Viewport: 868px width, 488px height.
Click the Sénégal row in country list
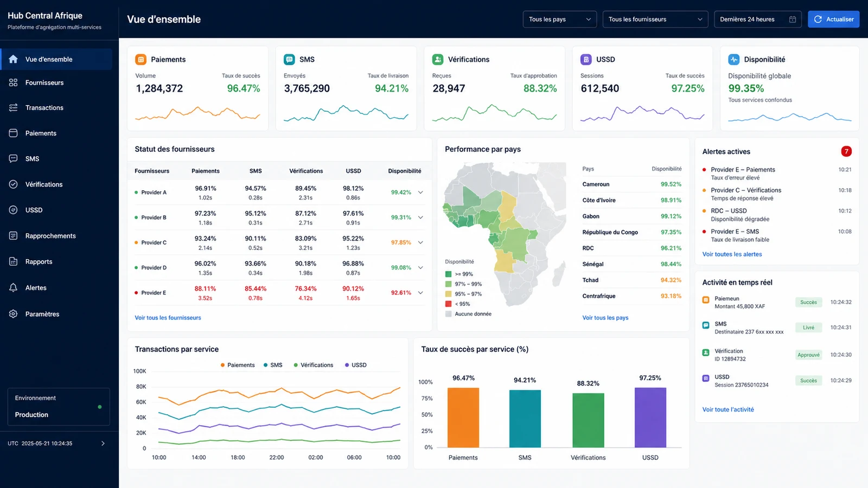632,264
